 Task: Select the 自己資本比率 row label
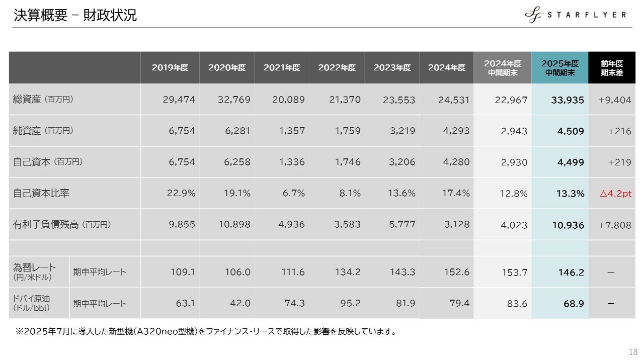(41, 193)
